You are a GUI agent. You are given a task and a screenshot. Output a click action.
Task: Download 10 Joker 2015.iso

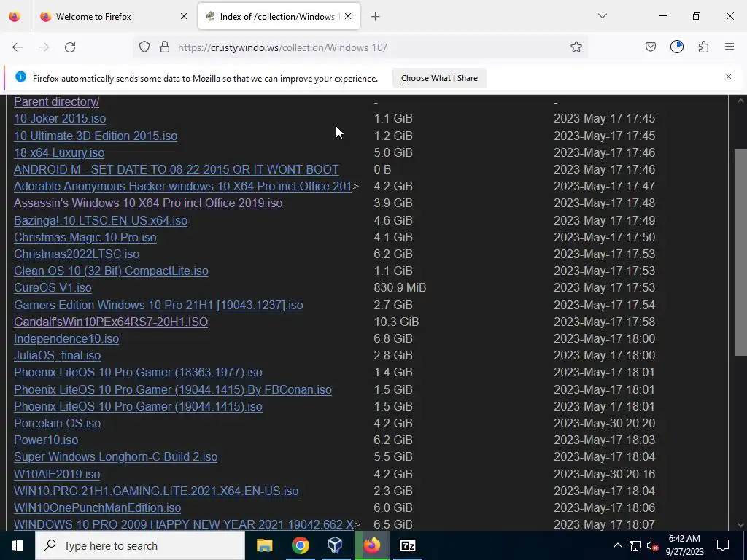pos(60,119)
